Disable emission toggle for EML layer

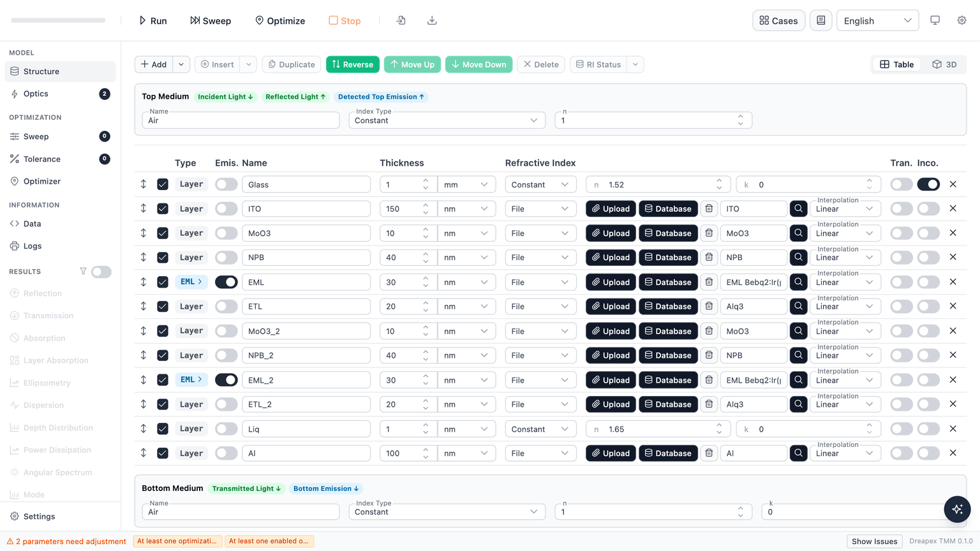(x=226, y=282)
